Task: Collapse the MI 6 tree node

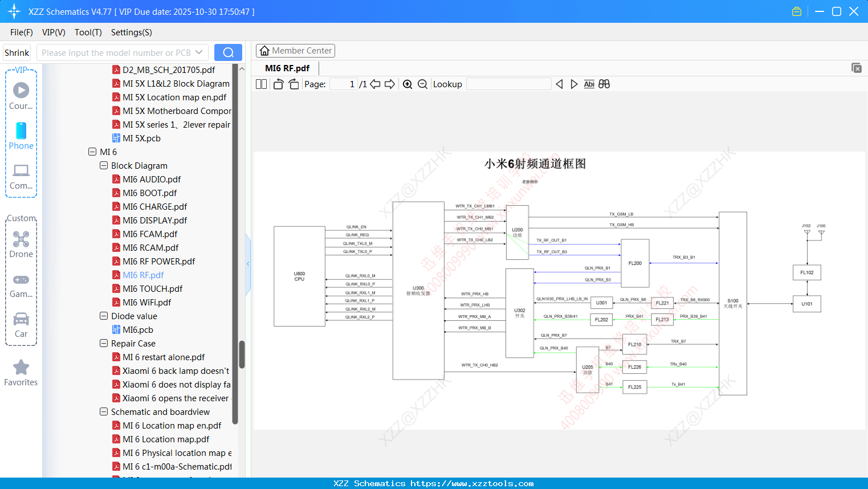Action: (92, 152)
